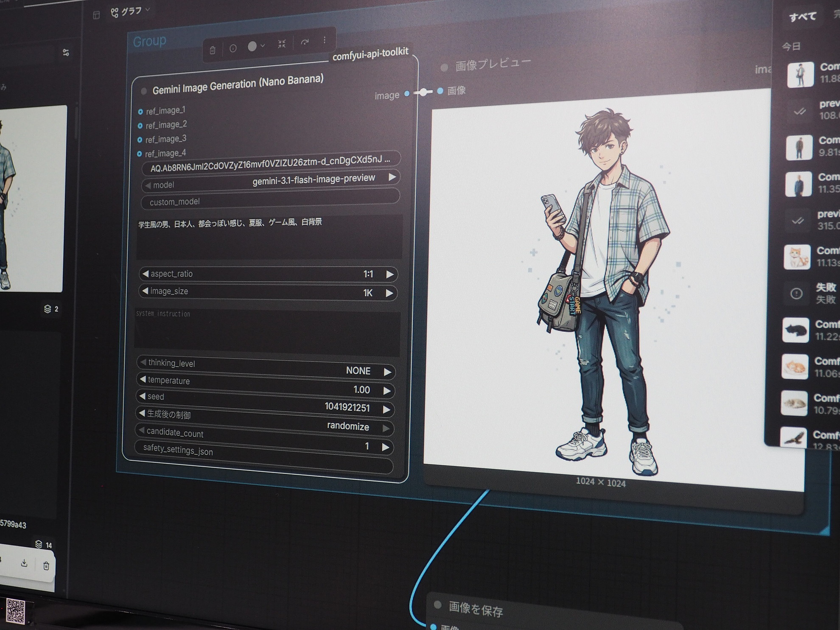Image resolution: width=840 pixels, height=630 pixels.
Task: Select previous model with the left arrow
Action: coord(148,185)
